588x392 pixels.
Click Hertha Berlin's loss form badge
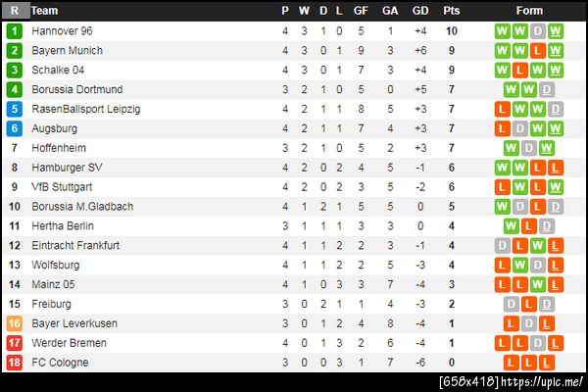point(530,225)
